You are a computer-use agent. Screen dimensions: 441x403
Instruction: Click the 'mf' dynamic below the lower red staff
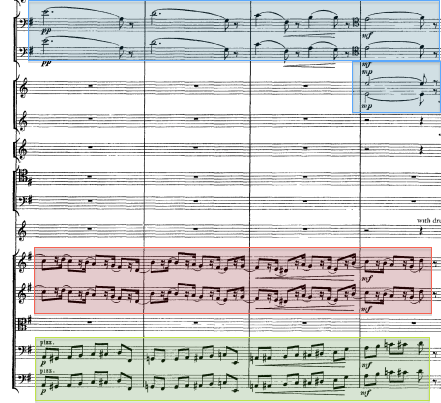click(365, 309)
